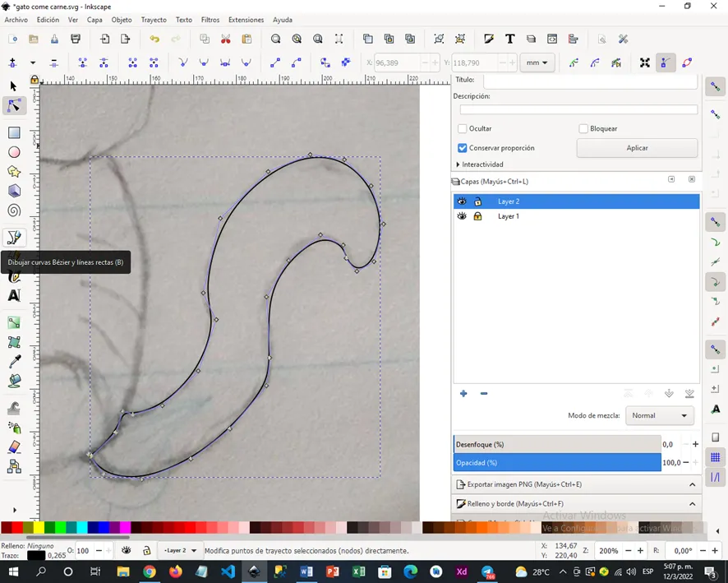This screenshot has width=728, height=583.
Task: Open the Filtros menu
Action: 210,20
